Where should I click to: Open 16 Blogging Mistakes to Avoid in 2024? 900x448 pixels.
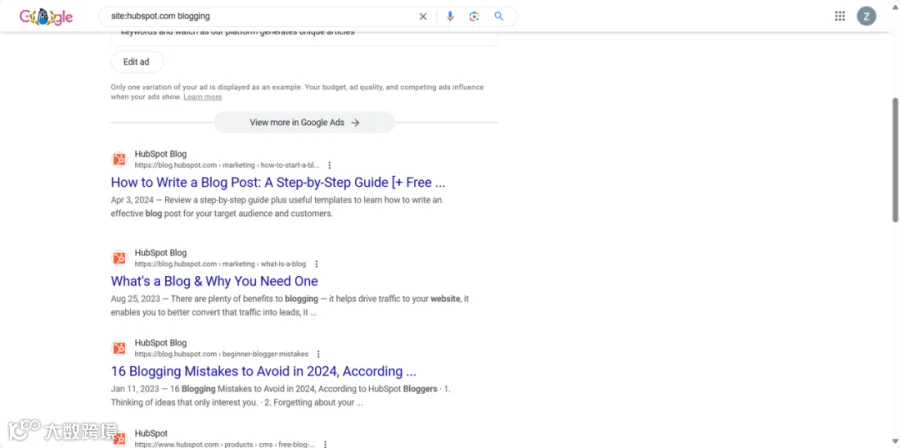coord(263,371)
